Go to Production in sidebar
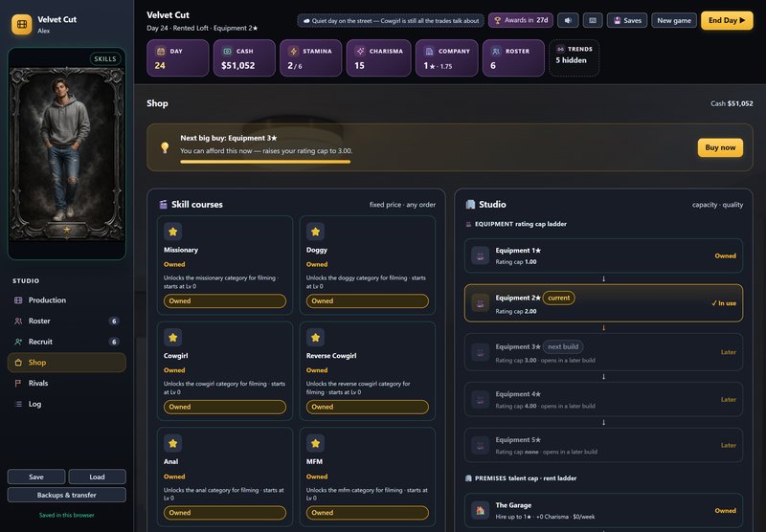 point(66,300)
